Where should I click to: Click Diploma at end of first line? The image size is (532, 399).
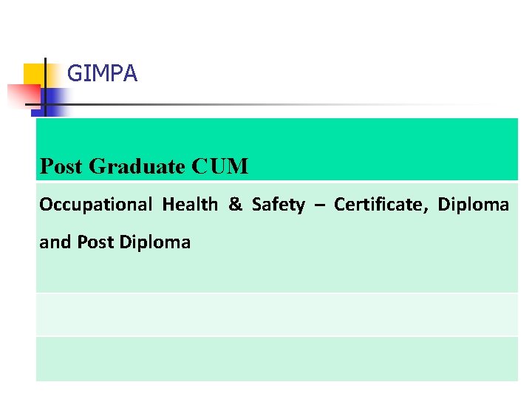474,205
